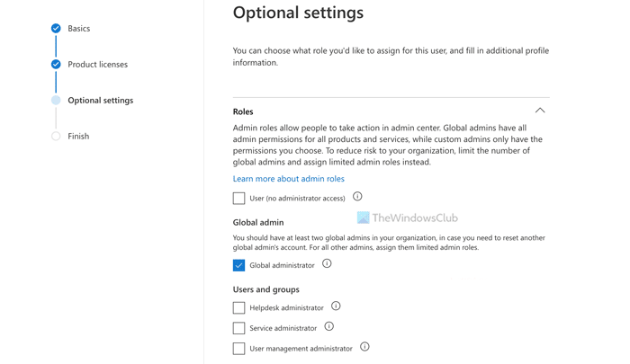Check User (no administrator access) checkbox
The width and height of the screenshot is (630, 364).
pos(238,199)
